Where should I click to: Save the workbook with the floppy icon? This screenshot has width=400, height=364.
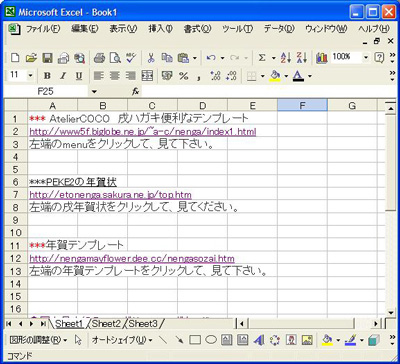pyautogui.click(x=47, y=58)
